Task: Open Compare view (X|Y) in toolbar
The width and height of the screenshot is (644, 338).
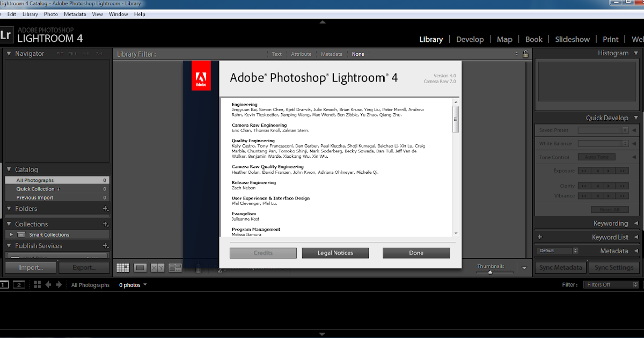Action: click(158, 267)
